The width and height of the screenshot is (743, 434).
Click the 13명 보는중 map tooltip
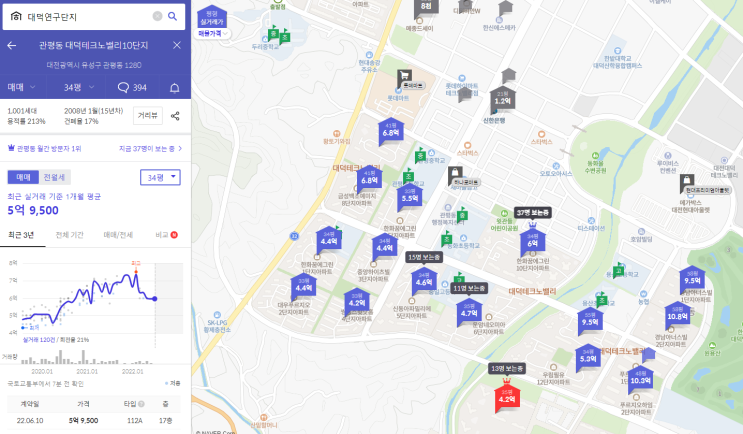(x=507, y=368)
